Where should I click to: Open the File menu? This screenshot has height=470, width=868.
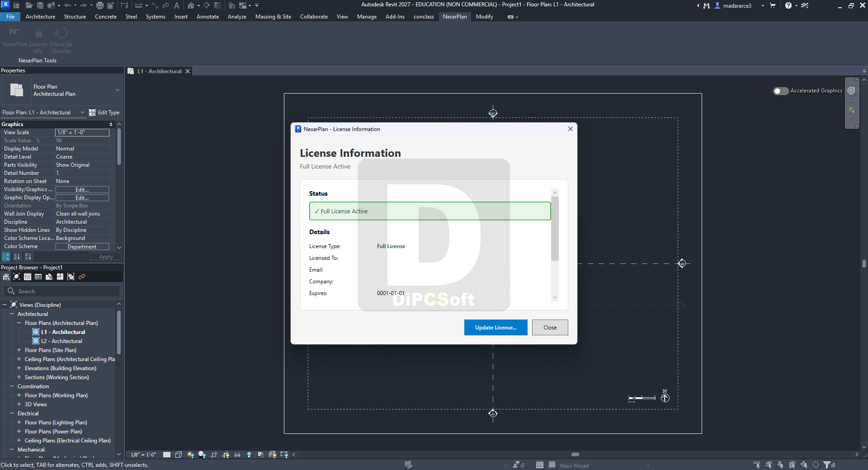coord(10,17)
